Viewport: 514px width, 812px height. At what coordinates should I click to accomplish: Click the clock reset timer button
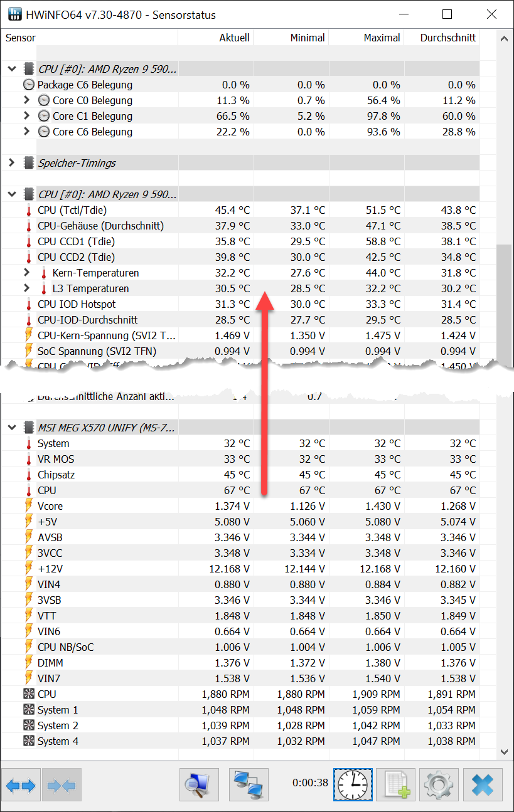pos(353,785)
